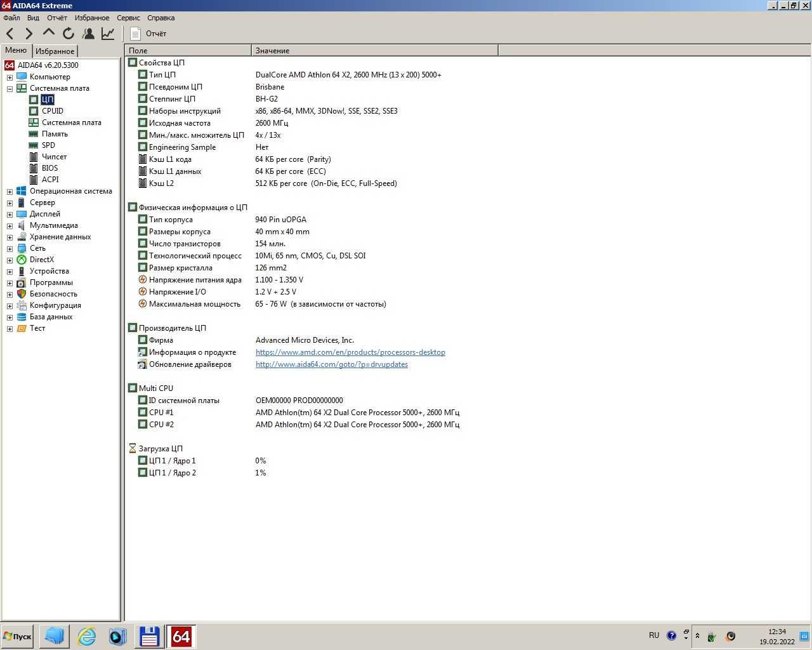Refresh the page with the refresh icon
The image size is (812, 650).
69,33
